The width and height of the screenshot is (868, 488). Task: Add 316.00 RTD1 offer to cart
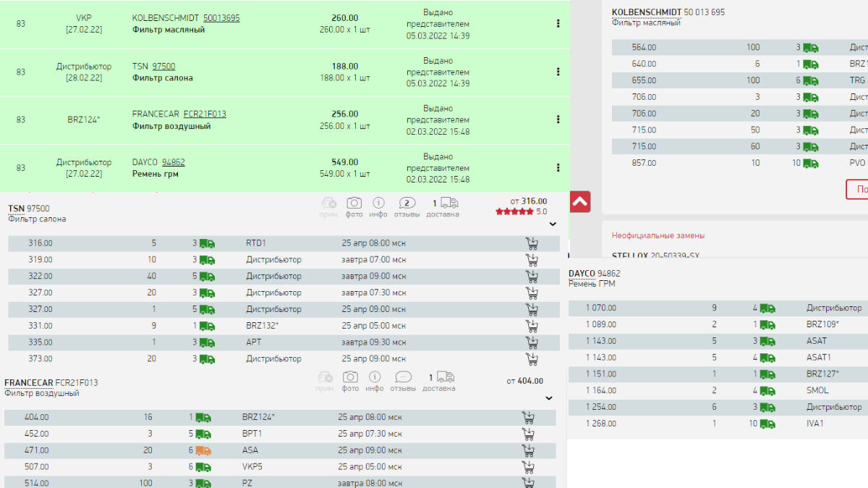click(532, 243)
